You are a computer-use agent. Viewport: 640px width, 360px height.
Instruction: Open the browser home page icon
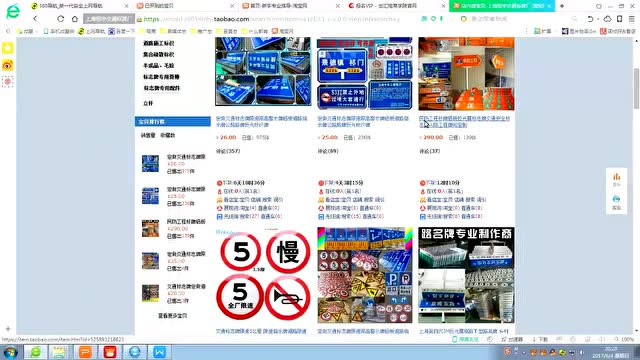click(75, 19)
